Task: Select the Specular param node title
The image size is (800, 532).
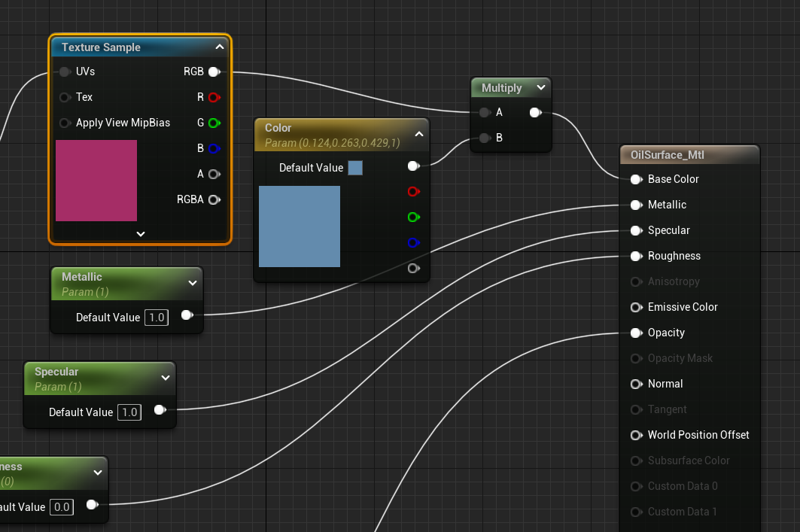Action: [x=56, y=372]
